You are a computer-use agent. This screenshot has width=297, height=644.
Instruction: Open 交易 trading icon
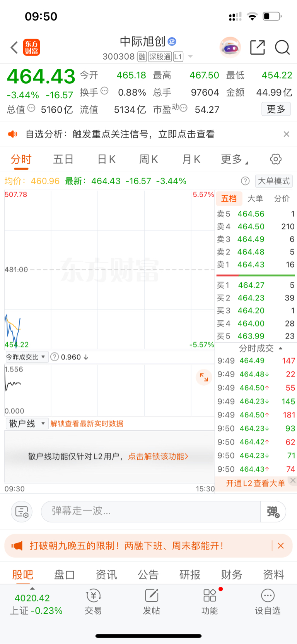point(93,602)
